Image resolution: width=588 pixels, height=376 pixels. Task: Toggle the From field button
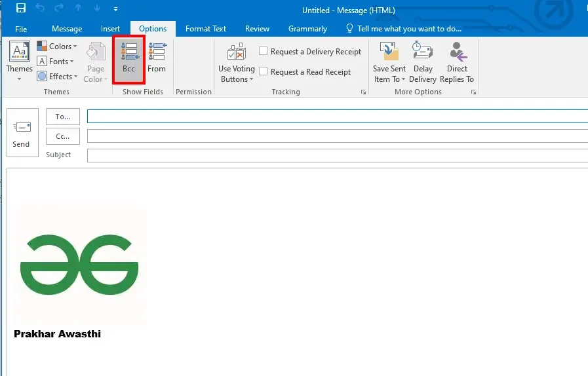[157, 58]
